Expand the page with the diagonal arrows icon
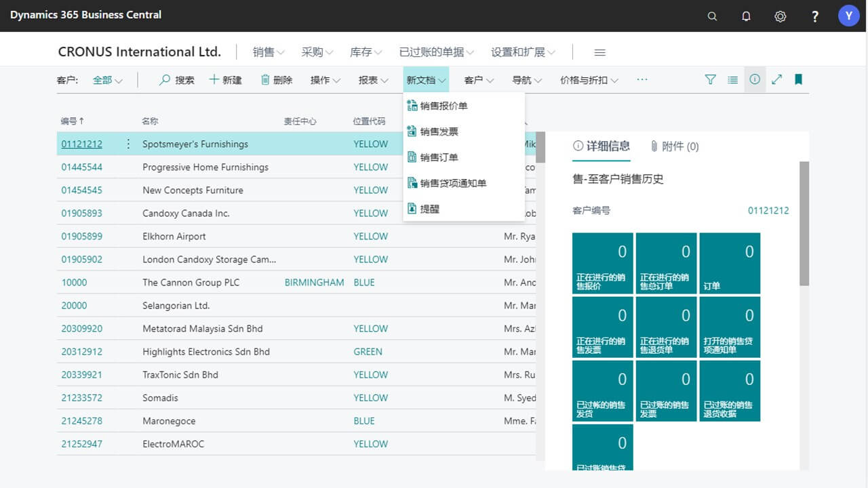Screen dimensions: 868x488 coord(776,79)
